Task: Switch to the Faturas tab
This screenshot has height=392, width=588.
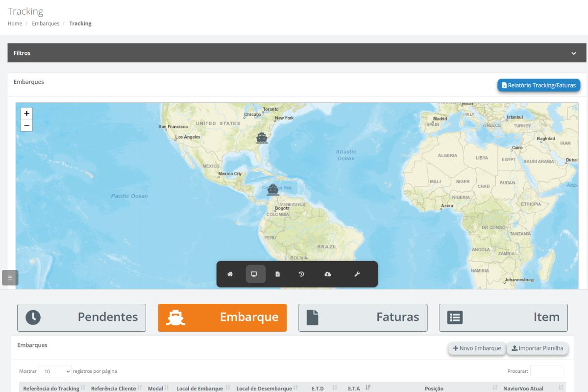Action: 363,318
